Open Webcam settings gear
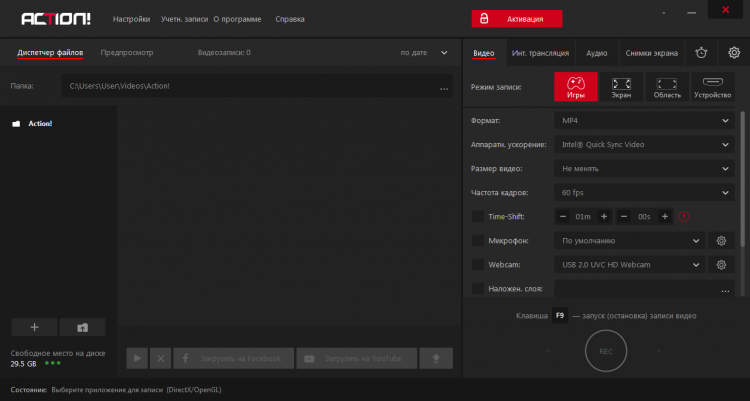Image resolution: width=750 pixels, height=401 pixels. tap(721, 265)
